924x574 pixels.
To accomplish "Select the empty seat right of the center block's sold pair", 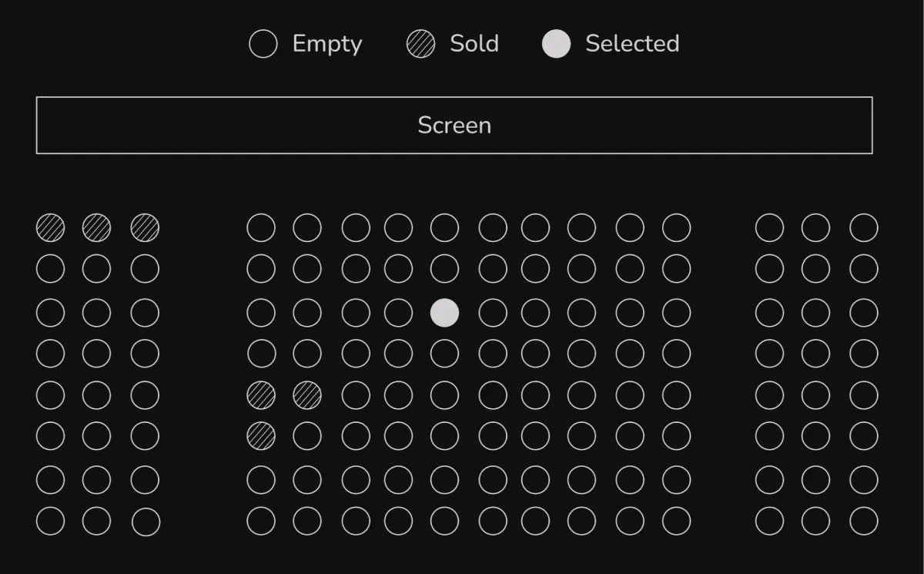I will pos(356,395).
